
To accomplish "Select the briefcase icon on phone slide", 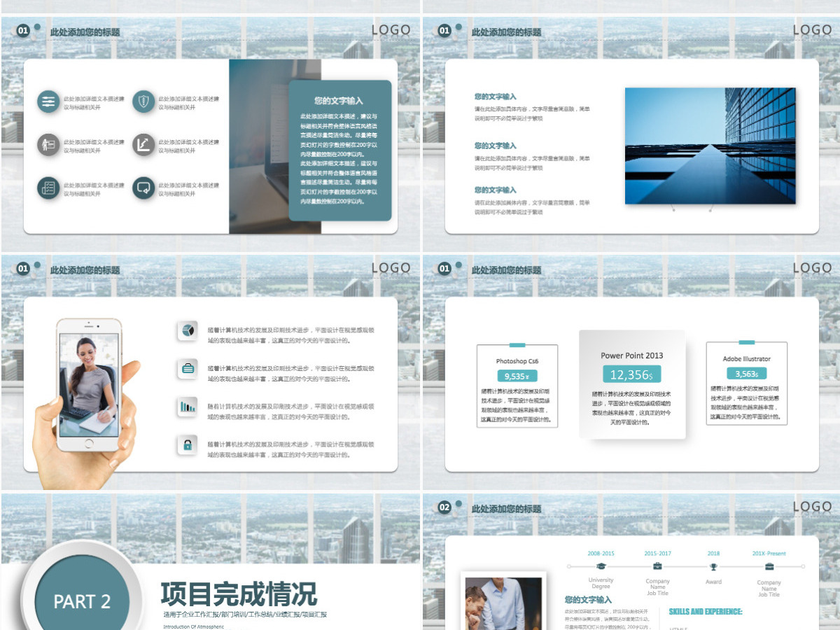I will coord(188,369).
